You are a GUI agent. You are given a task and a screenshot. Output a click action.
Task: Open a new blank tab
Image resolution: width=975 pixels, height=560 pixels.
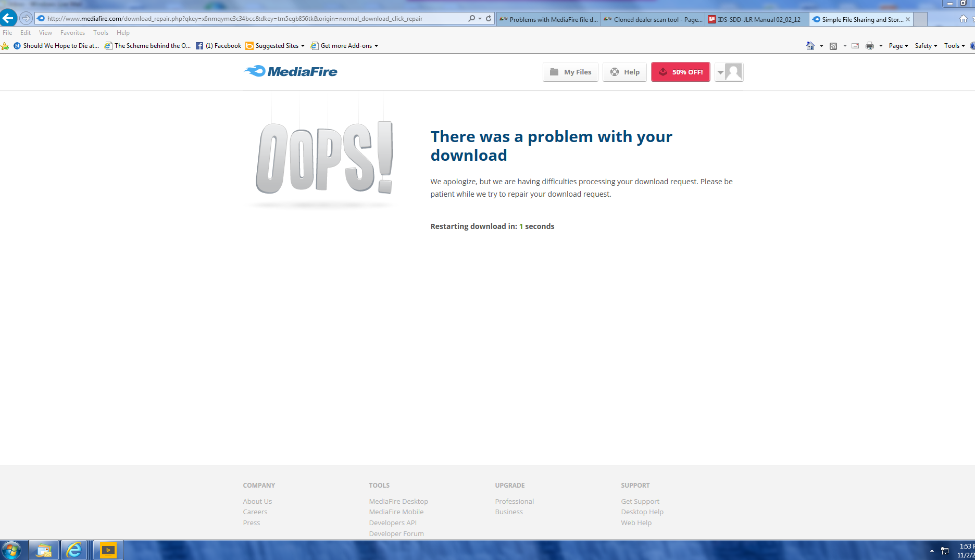(921, 19)
